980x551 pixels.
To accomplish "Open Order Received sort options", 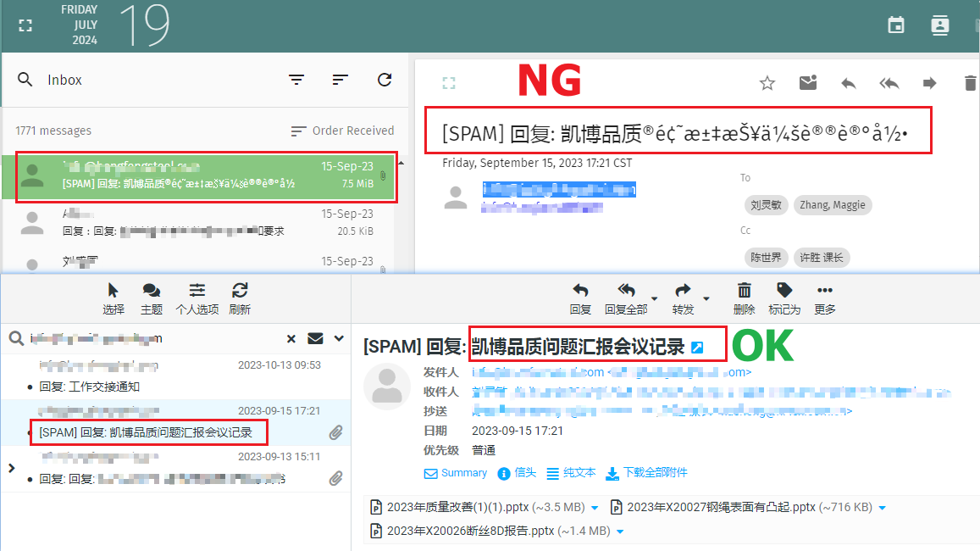I will [x=342, y=131].
